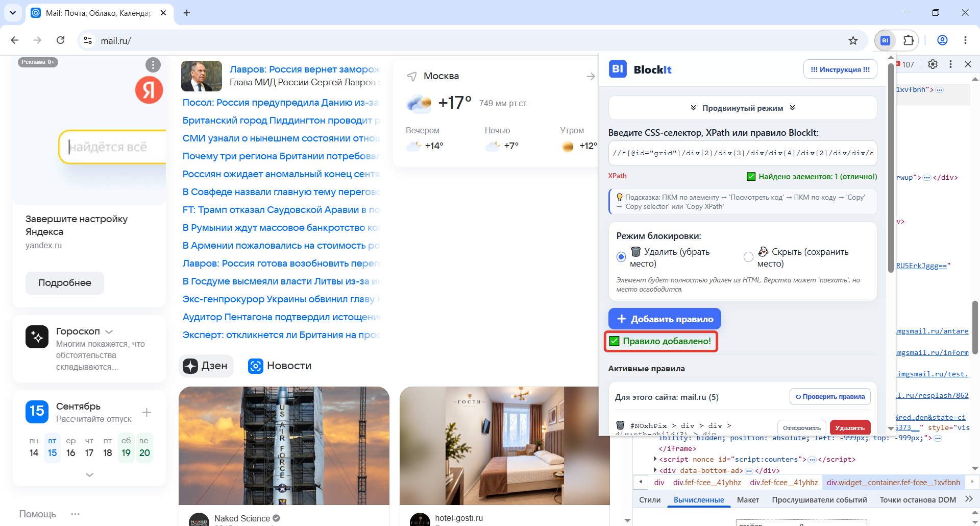Select the Дзен feed tab

[206, 366]
